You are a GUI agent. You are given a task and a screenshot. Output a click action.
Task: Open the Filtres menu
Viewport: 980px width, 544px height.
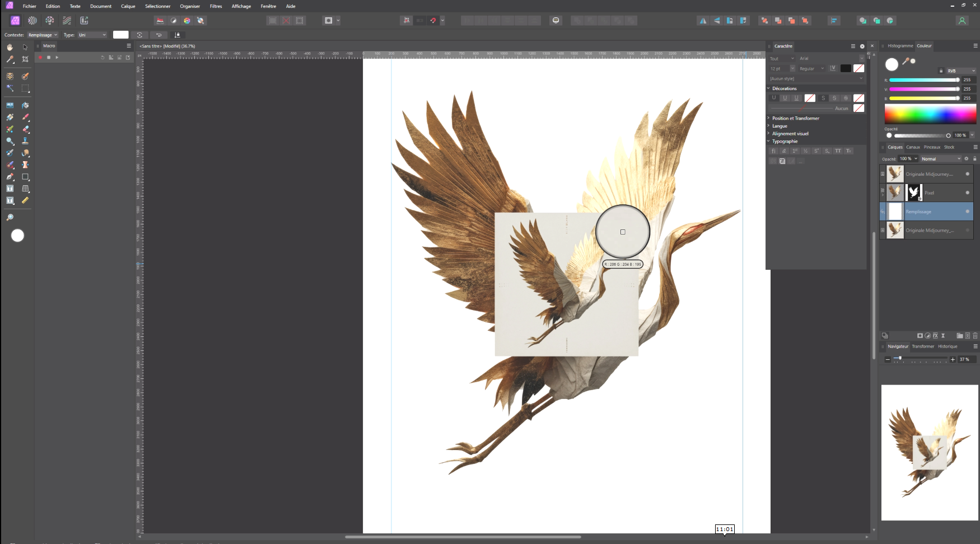[x=216, y=6]
